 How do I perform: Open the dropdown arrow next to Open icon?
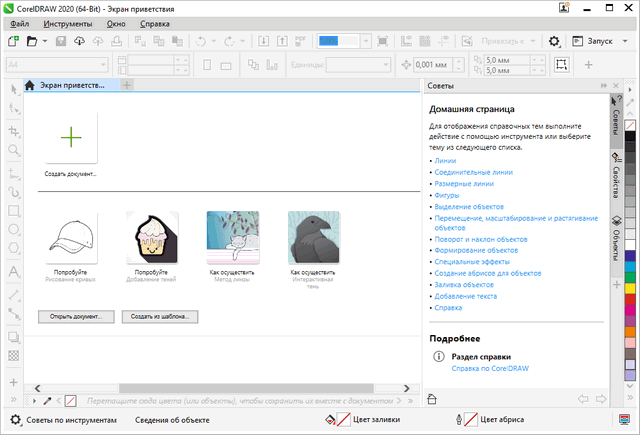[x=45, y=41]
